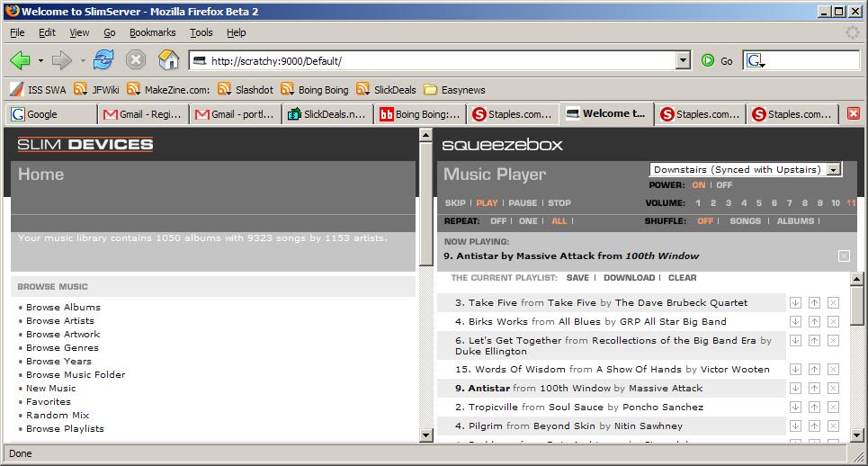Move Take Five down in playlist

tap(795, 303)
